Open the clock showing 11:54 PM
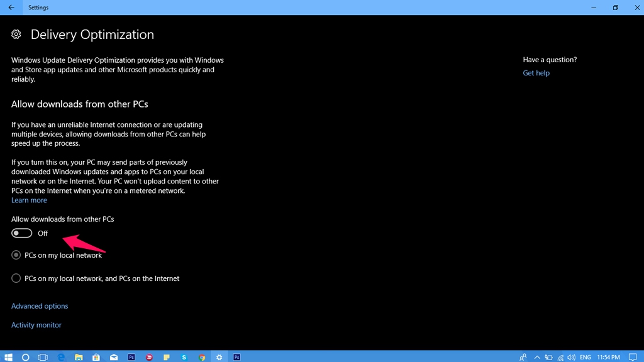The height and width of the screenshot is (362, 644). coord(608,357)
